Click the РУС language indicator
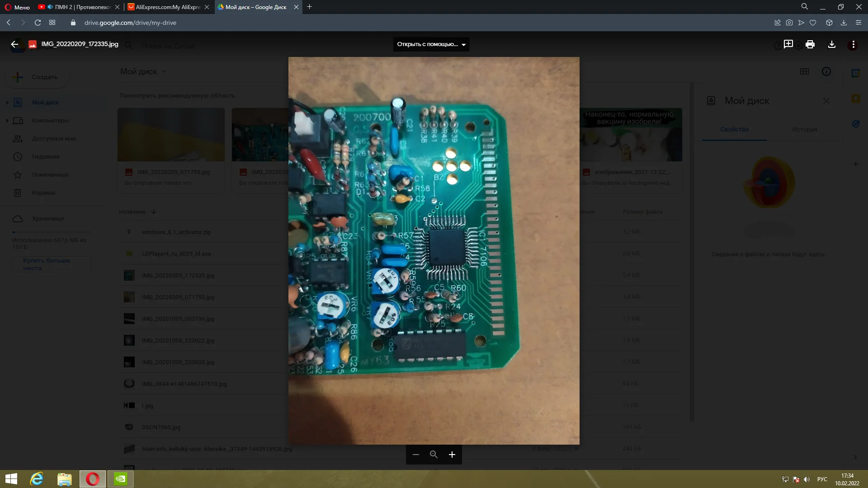Screen dimensions: 868x488 coord(822,479)
